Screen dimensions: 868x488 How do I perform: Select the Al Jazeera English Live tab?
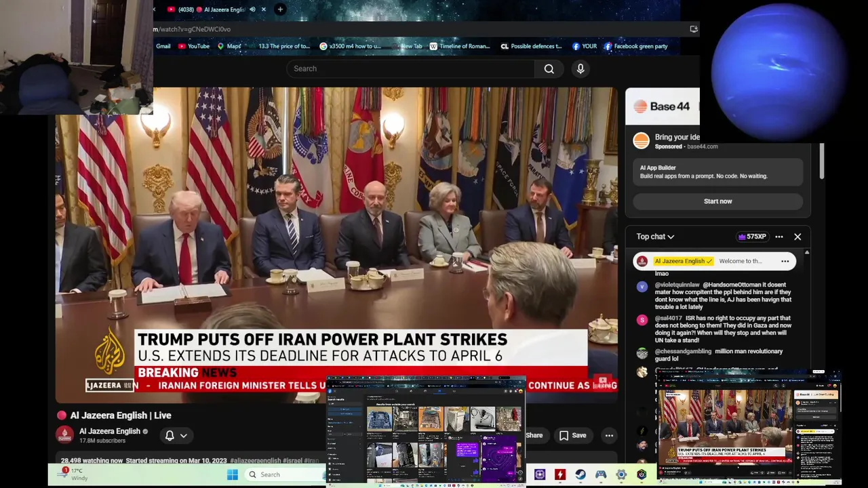(212, 9)
